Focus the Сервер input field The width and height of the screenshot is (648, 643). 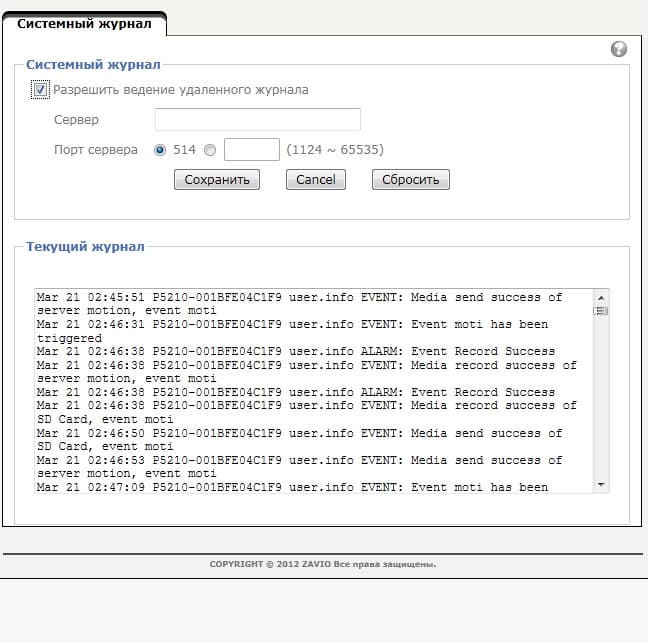258,119
